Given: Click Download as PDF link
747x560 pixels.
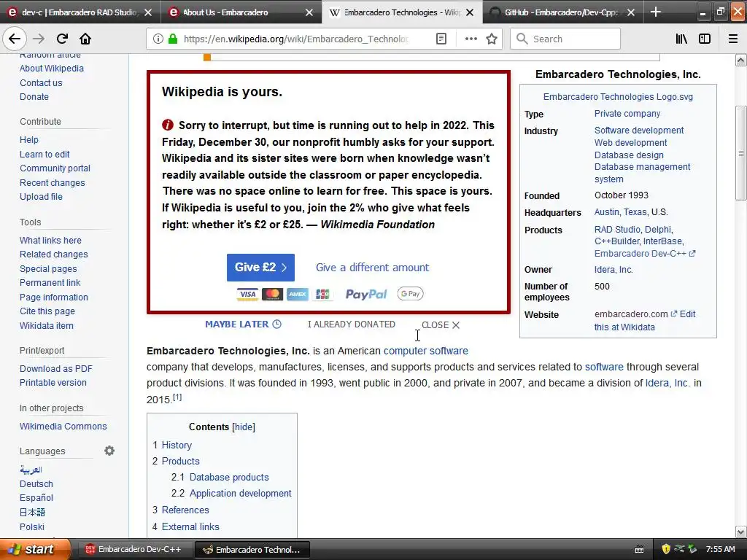Looking at the screenshot, I should pyautogui.click(x=55, y=368).
